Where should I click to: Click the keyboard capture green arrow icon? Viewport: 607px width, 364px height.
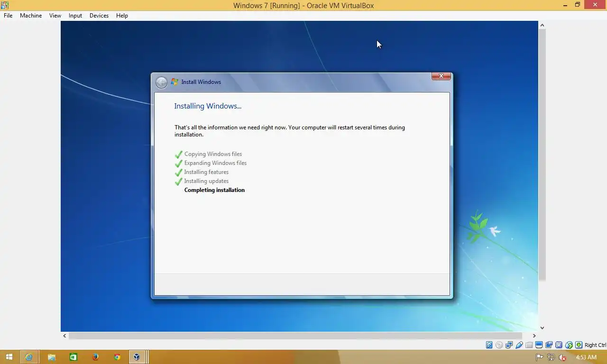(x=579, y=345)
